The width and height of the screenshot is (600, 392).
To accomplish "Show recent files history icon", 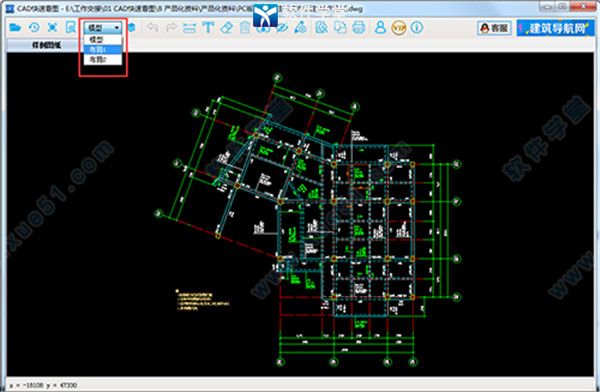I will coord(34,28).
